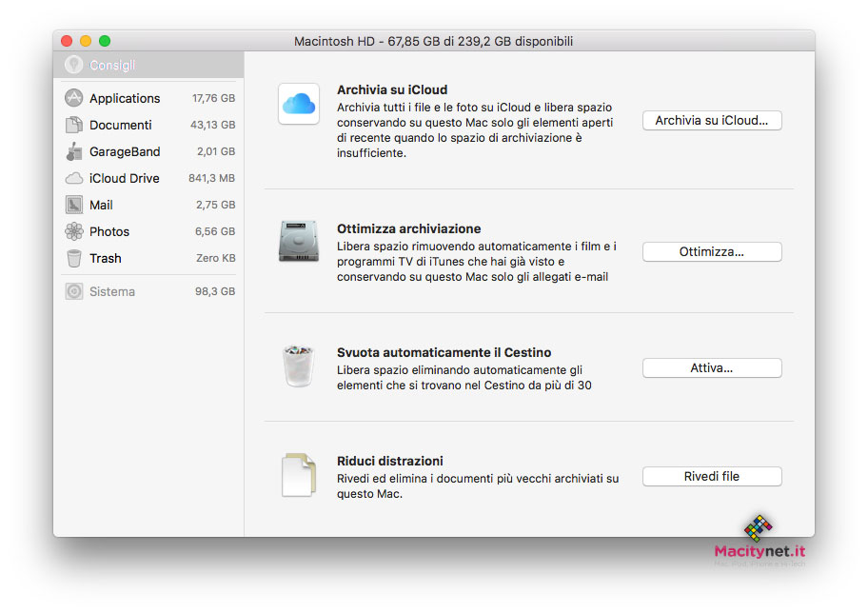Click the Applications sidebar icon

click(73, 98)
